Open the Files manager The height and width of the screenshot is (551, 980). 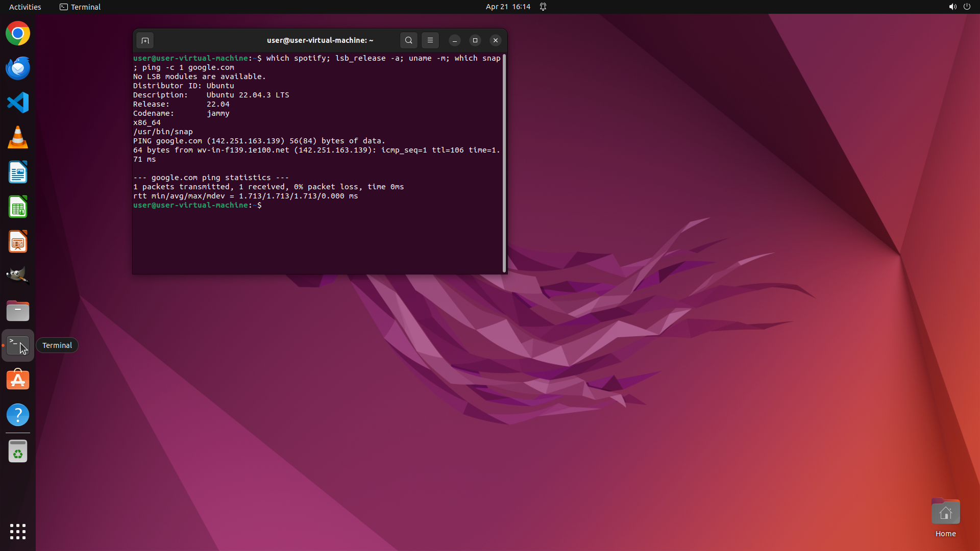(18, 311)
